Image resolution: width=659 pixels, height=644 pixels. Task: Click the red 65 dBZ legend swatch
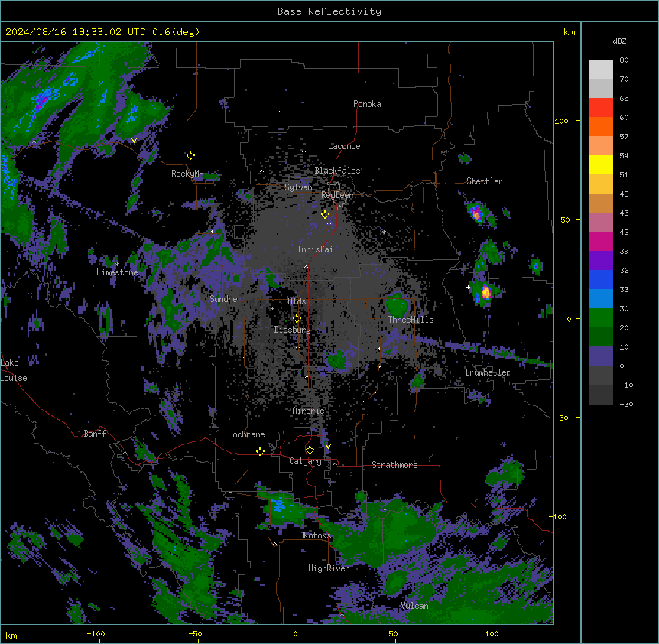click(x=601, y=107)
